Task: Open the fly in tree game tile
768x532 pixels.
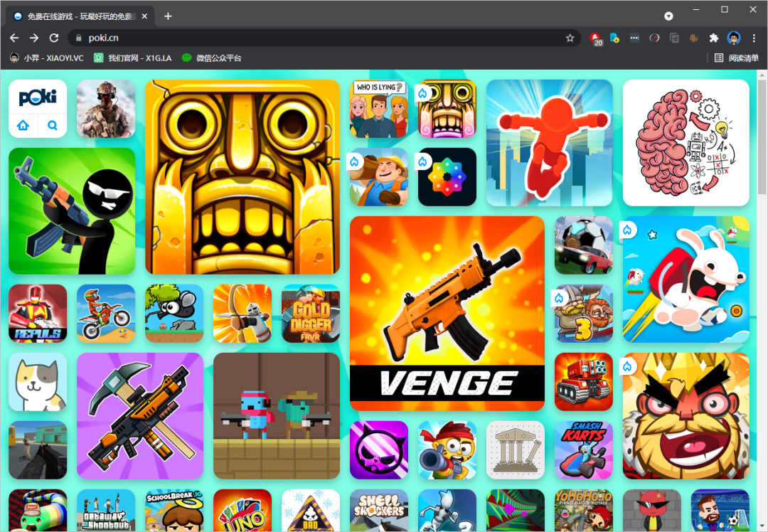Action: coord(174,314)
